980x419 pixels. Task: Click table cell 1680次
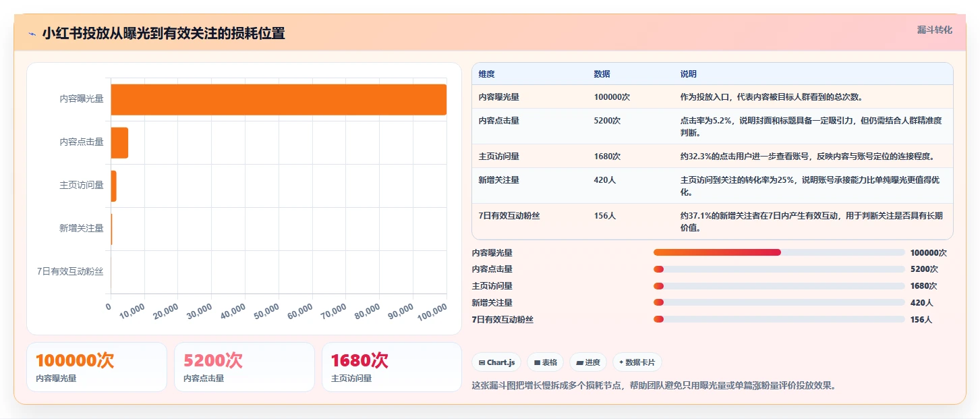607,157
